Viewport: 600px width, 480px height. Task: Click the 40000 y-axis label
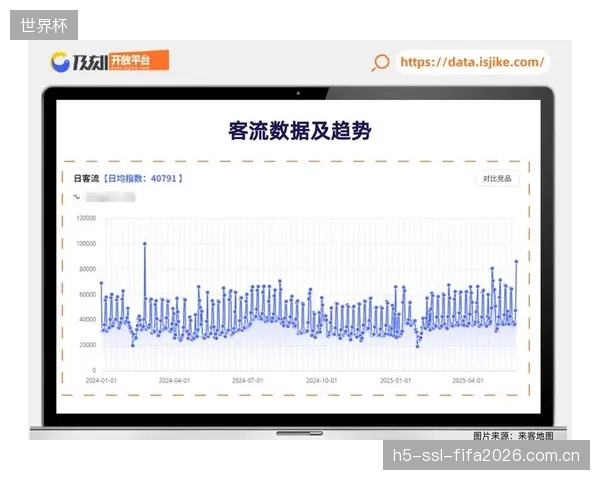[x=88, y=319]
